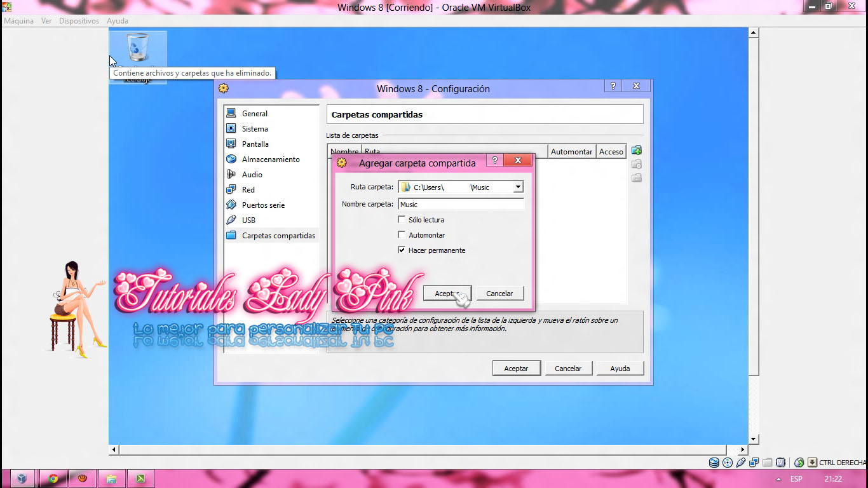868x488 pixels.
Task: Click the vertical scrollbar up arrow
Action: pyautogui.click(x=754, y=32)
